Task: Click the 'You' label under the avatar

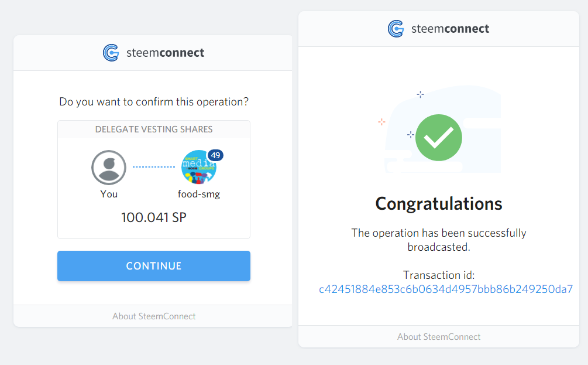Action: [x=109, y=194]
